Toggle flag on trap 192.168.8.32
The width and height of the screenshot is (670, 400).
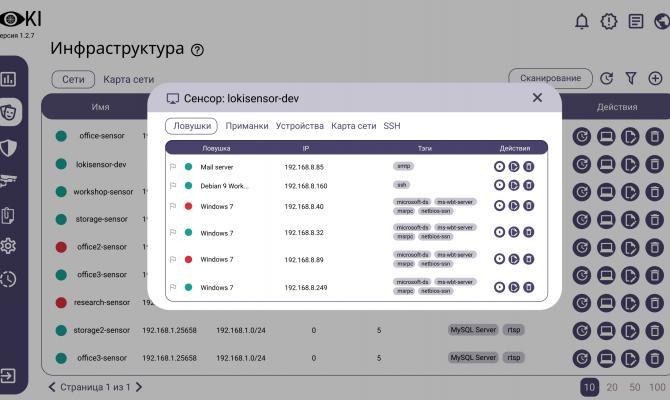(173, 232)
